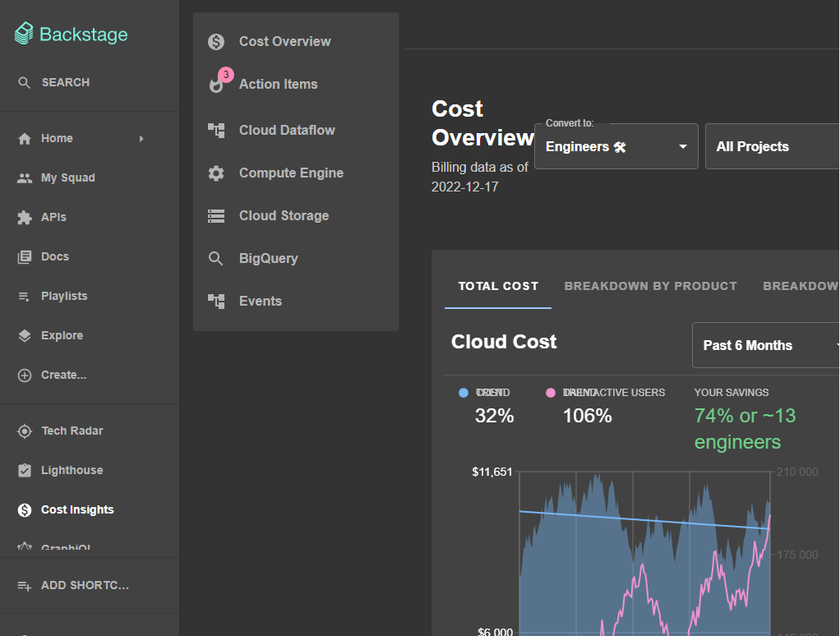Open the Convert to Engineers dropdown
The image size is (840, 636).
[x=616, y=146]
